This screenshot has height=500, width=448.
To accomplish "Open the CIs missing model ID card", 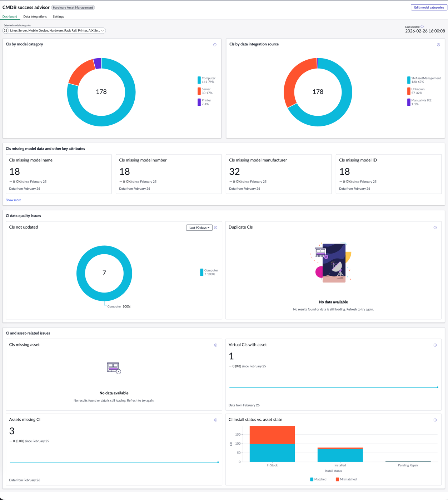I will pos(389,174).
